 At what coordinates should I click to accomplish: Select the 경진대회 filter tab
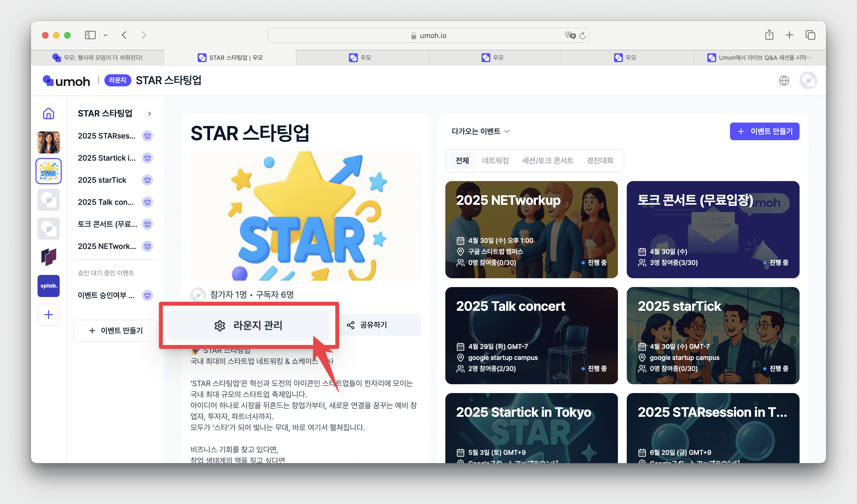pyautogui.click(x=600, y=161)
